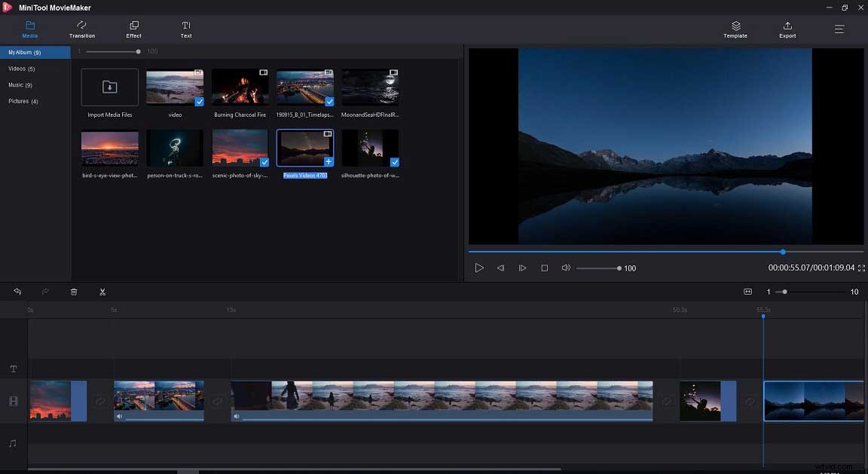The image size is (868, 474).
Task: Enter full screen preview mode
Action: click(860, 268)
